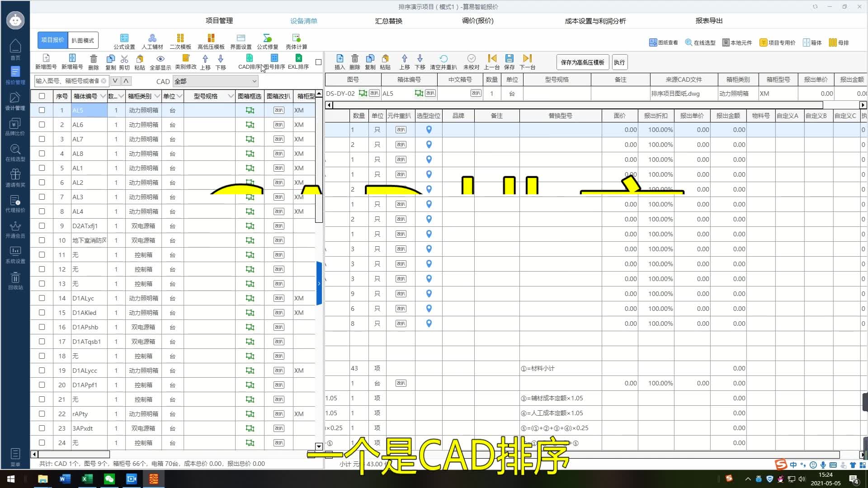
Task: Expand the 箱柜类别 column filter
Action: point(157,96)
